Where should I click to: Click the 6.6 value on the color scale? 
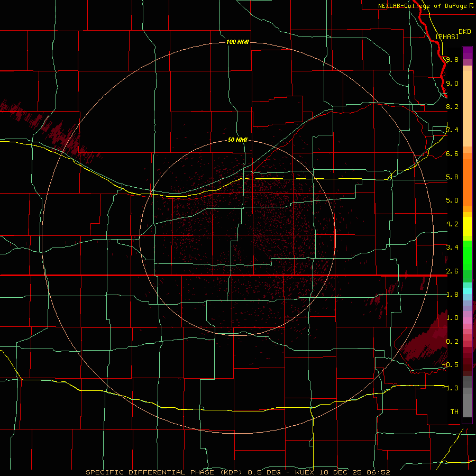pyautogui.click(x=452, y=154)
